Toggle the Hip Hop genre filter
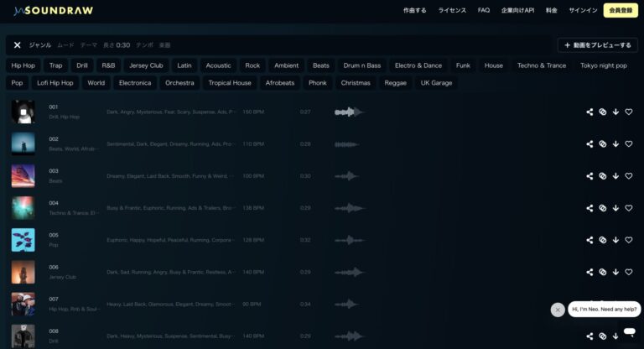Image resolution: width=644 pixels, height=349 pixels. [x=23, y=65]
